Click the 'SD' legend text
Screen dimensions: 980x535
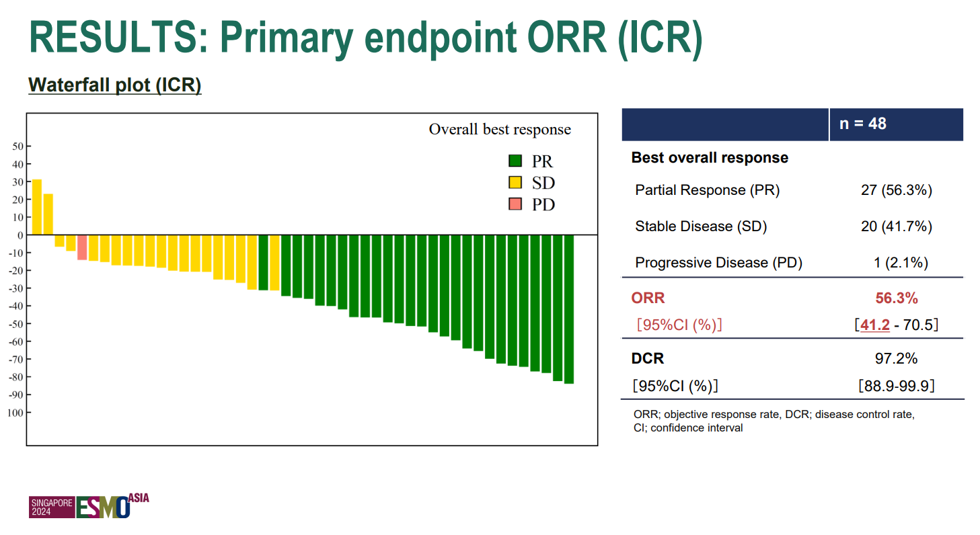coord(543,183)
